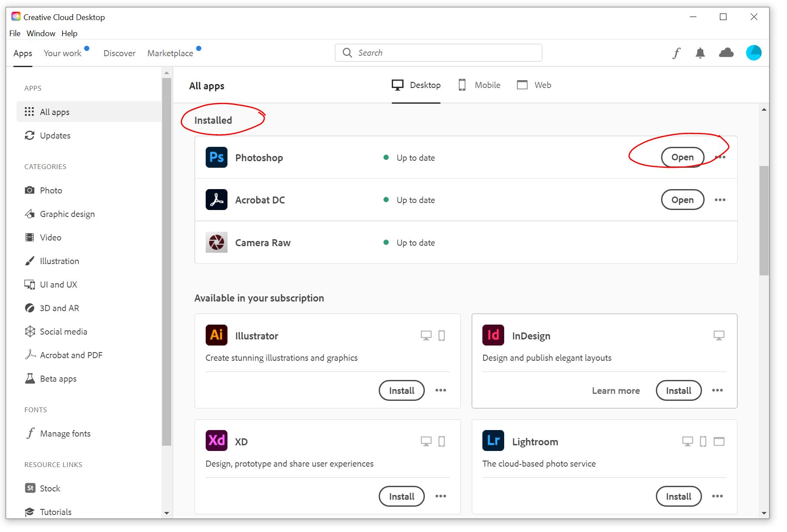Open the Window menu
Screen dimensions: 787x532
click(41, 34)
